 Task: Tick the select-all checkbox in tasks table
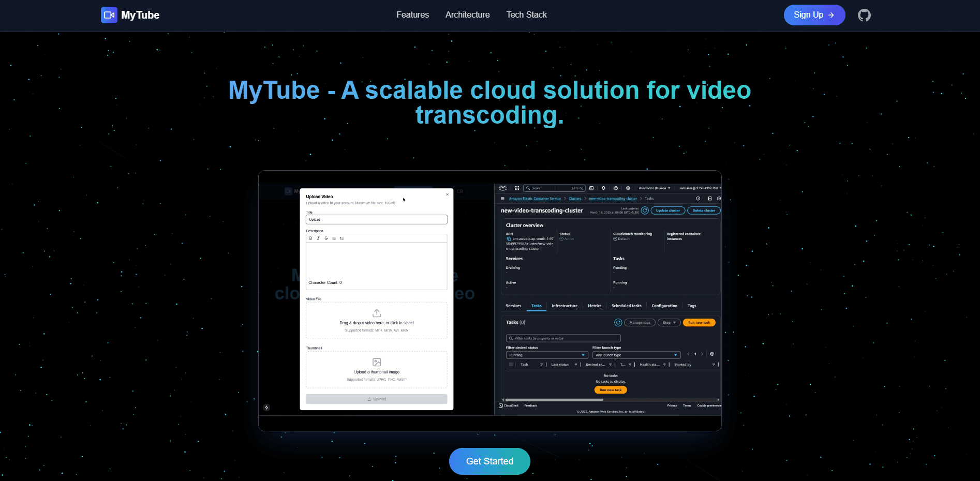click(x=511, y=365)
